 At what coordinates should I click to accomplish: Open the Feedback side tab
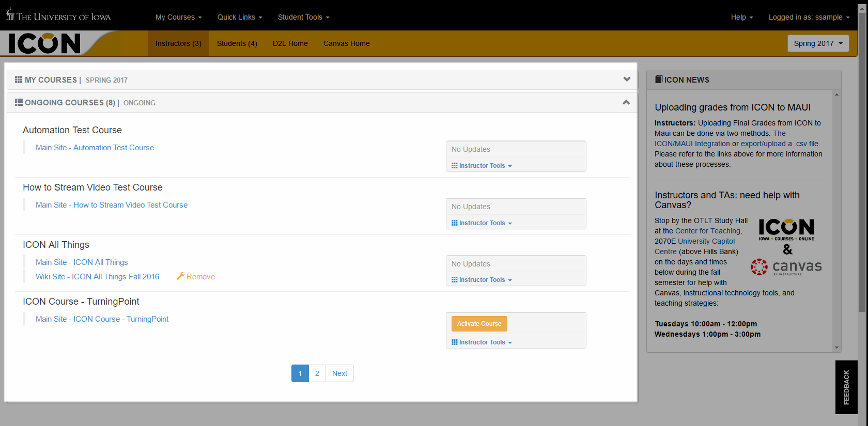pyautogui.click(x=846, y=387)
